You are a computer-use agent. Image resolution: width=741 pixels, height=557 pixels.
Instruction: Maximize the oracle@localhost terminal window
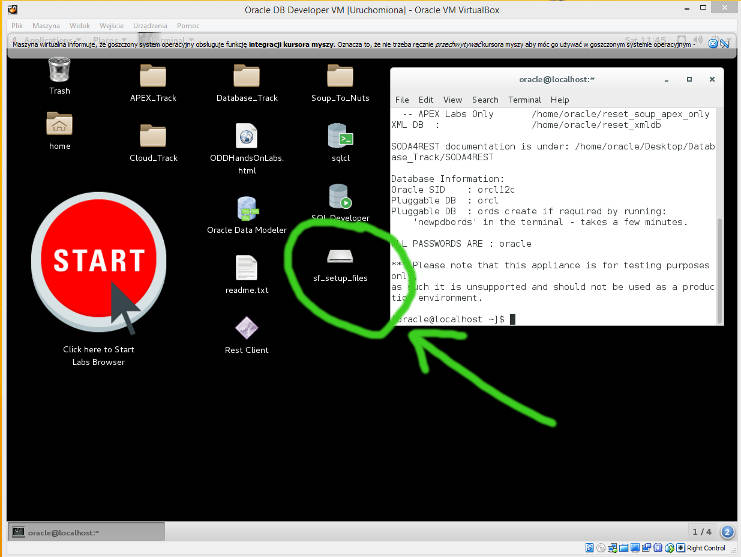[x=689, y=79]
